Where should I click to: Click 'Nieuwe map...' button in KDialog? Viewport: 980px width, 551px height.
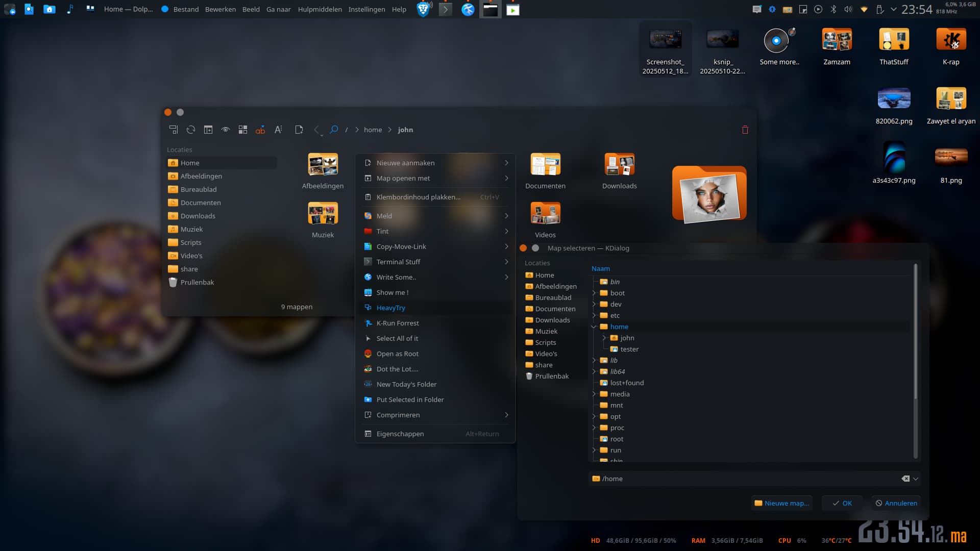781,503
